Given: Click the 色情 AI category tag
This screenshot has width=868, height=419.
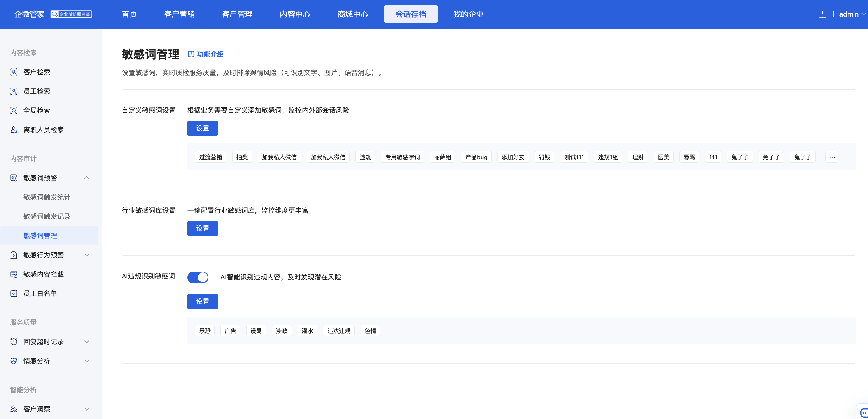Looking at the screenshot, I should (370, 331).
